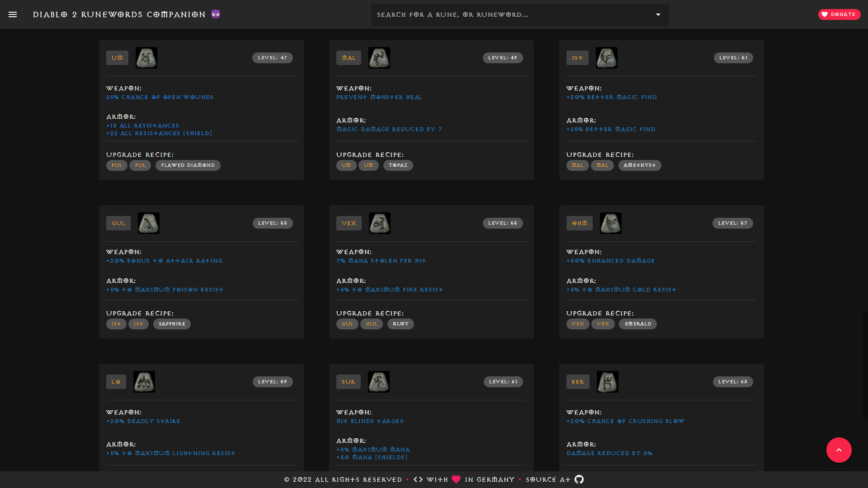Screen dimensions: 868x488
Task: Click first Vex chip in Ohm recipe
Action: [578, 324]
